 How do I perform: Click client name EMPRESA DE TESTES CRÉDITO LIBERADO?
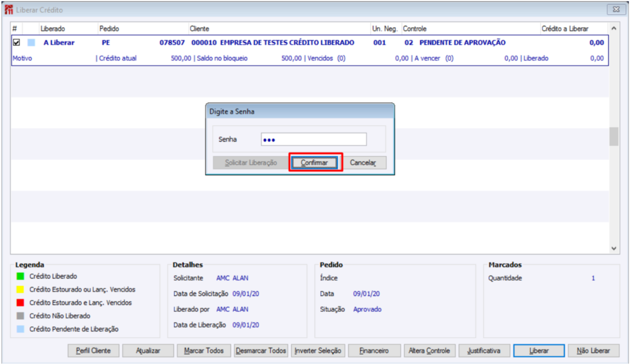point(287,42)
